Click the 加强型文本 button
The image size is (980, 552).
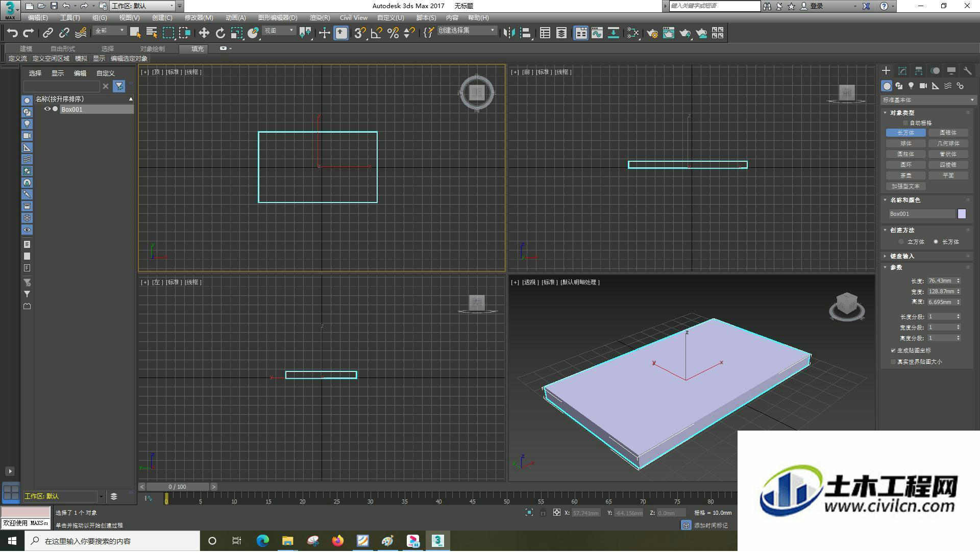[x=905, y=187]
